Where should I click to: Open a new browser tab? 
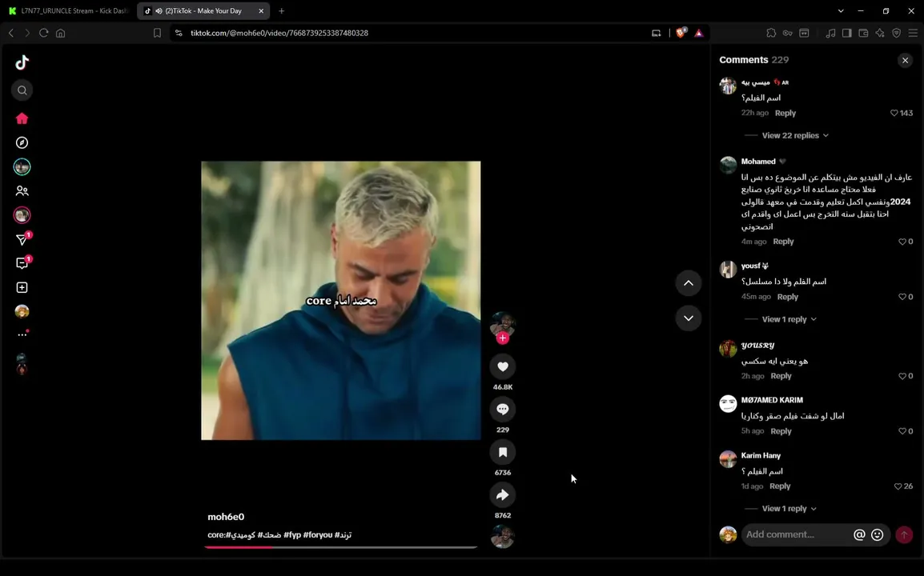282,10
